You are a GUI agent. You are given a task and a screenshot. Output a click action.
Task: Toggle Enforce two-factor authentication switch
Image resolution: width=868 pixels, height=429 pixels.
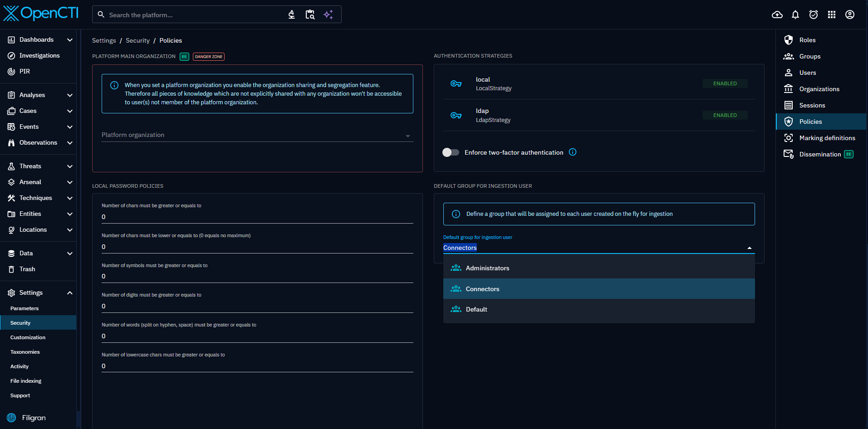pyautogui.click(x=451, y=152)
